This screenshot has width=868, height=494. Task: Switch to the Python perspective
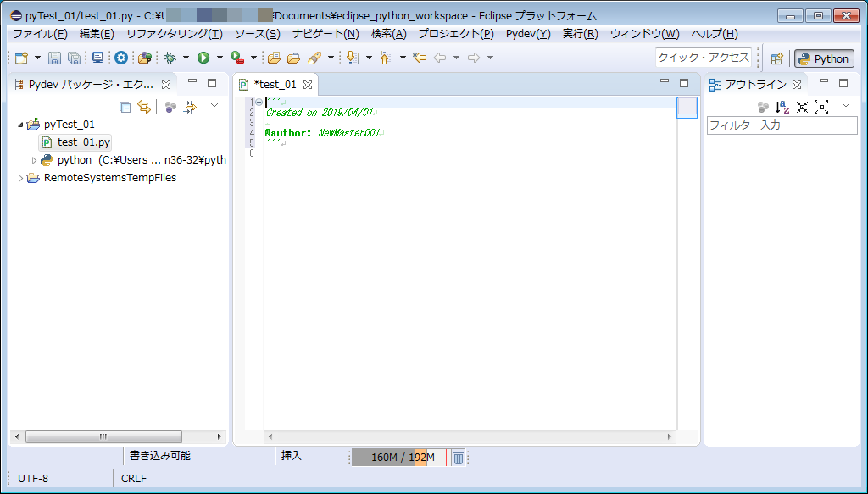pos(824,58)
